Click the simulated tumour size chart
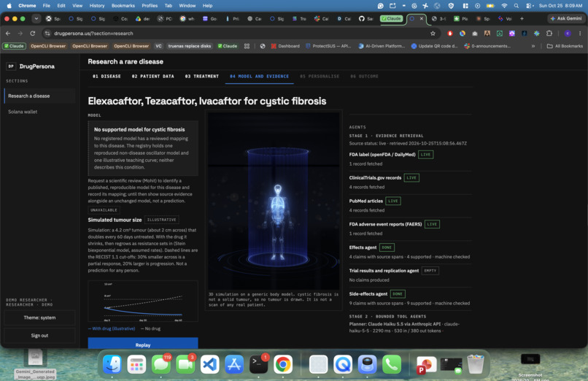 point(143,301)
